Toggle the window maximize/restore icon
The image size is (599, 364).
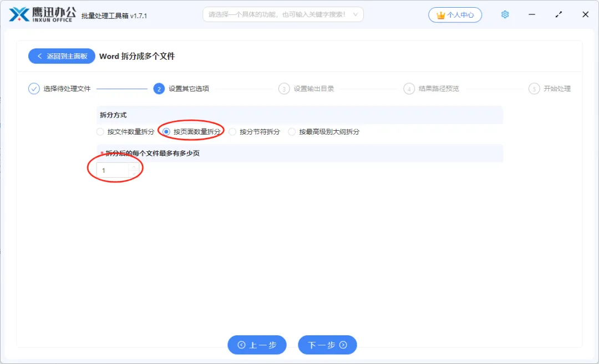coord(559,14)
